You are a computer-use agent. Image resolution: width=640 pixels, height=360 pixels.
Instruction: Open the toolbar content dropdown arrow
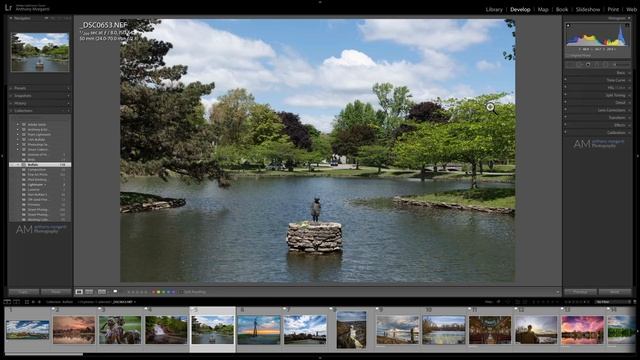(x=557, y=292)
